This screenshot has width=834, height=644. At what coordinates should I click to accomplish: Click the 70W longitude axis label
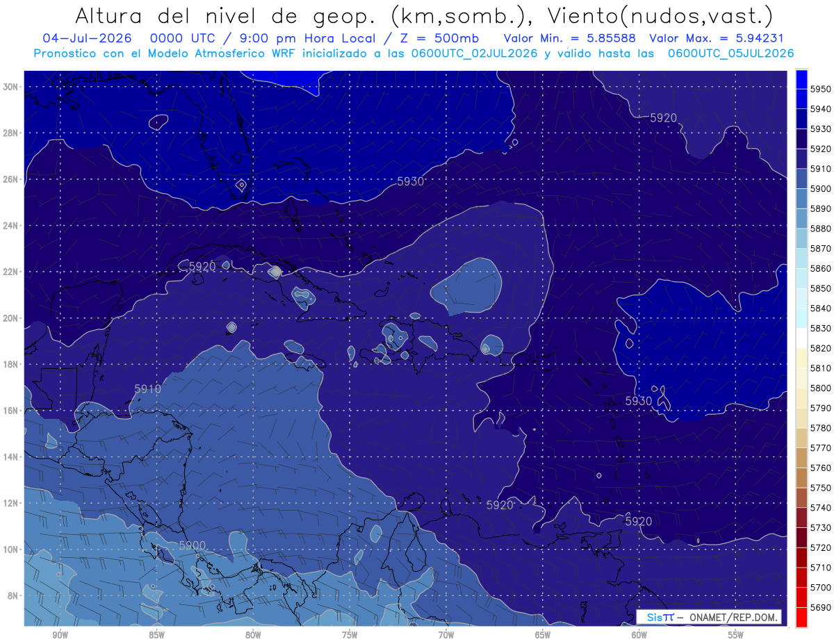coord(446,635)
